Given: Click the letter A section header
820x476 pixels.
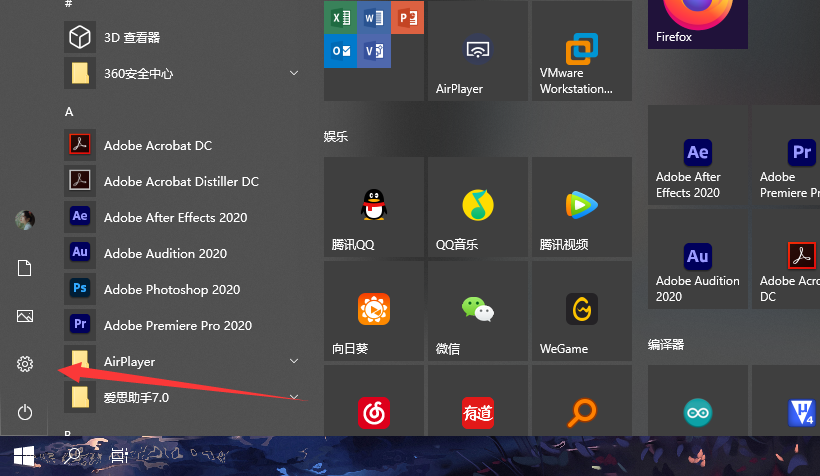Looking at the screenshot, I should pos(70,112).
